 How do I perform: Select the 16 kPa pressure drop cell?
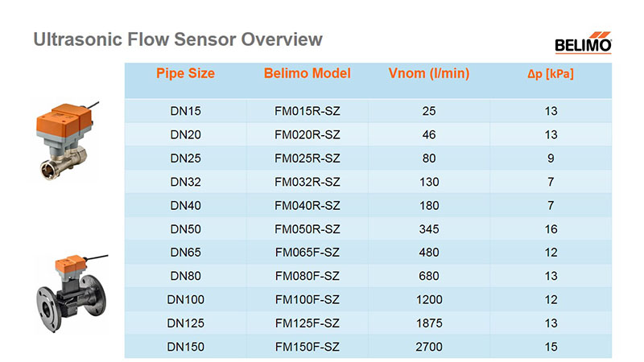tap(551, 229)
